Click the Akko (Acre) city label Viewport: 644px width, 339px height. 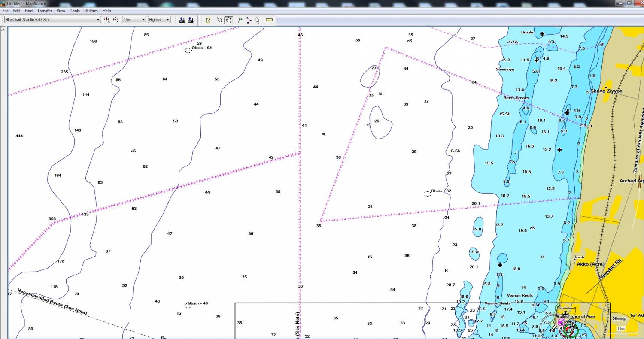click(590, 264)
